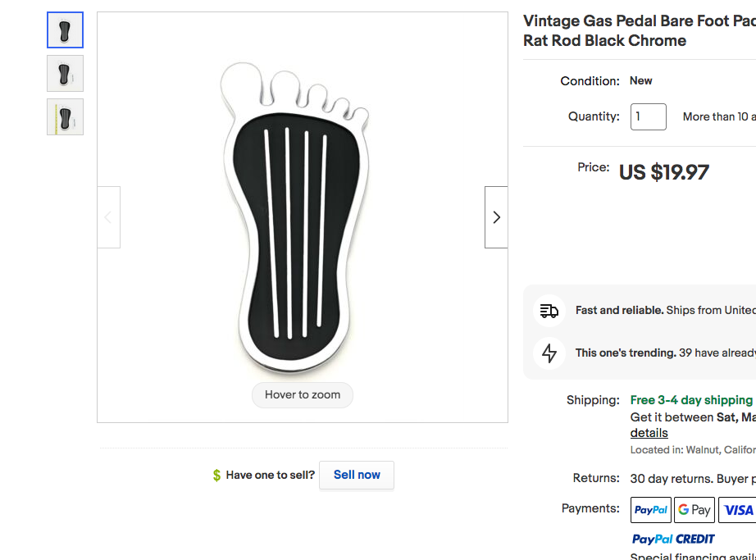Image resolution: width=756 pixels, height=560 pixels.
Task: Click the VISA payment icon
Action: 737,510
